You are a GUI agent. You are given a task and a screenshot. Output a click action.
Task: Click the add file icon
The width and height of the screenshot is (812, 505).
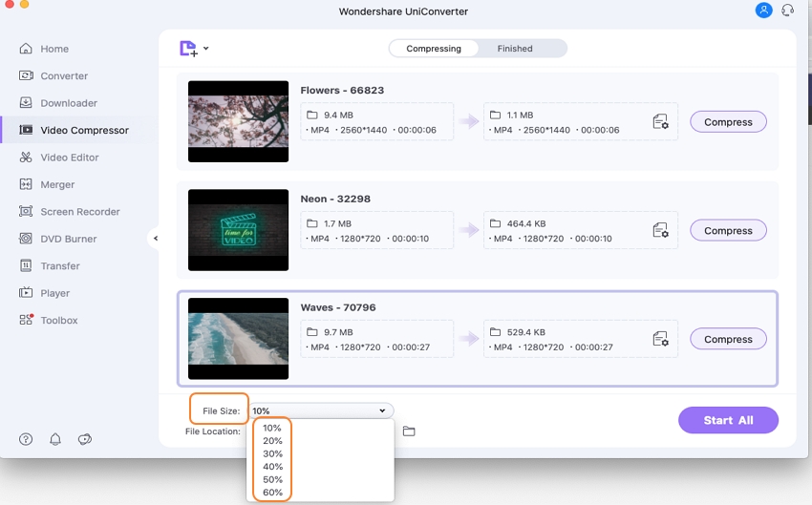click(188, 49)
